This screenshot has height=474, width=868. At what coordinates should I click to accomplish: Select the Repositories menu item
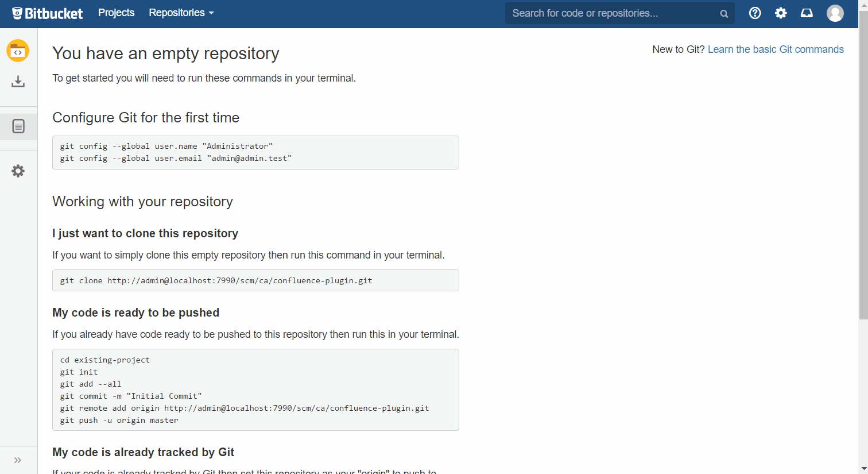(x=176, y=12)
